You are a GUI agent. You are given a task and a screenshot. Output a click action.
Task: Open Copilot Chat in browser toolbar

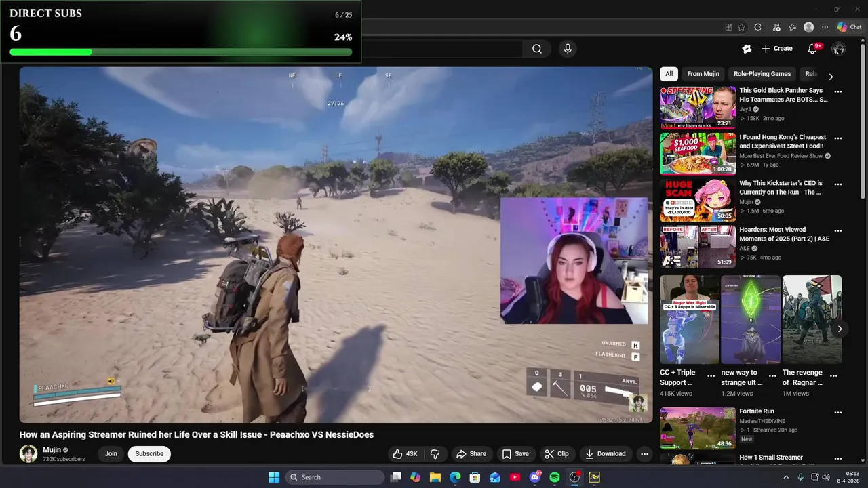pyautogui.click(x=850, y=27)
